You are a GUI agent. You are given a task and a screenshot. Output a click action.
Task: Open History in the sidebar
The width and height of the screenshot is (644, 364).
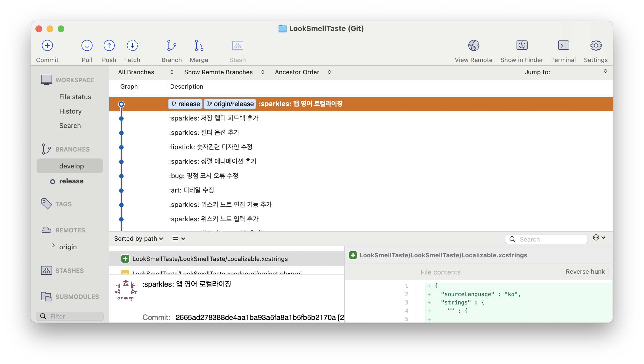(70, 111)
